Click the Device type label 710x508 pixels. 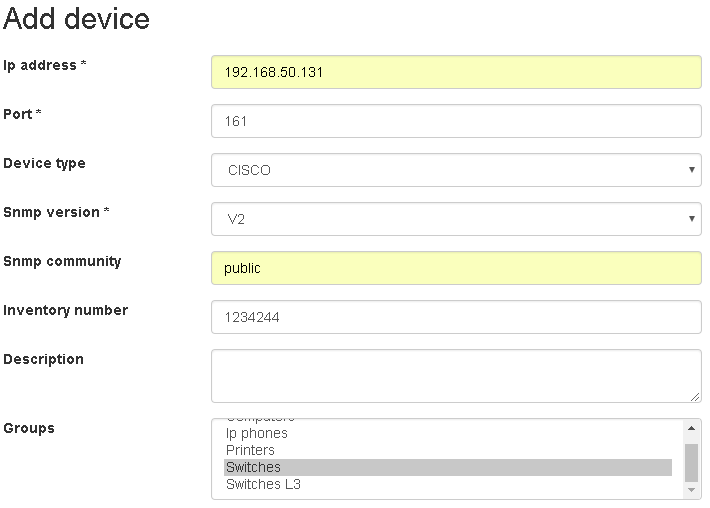click(x=44, y=163)
